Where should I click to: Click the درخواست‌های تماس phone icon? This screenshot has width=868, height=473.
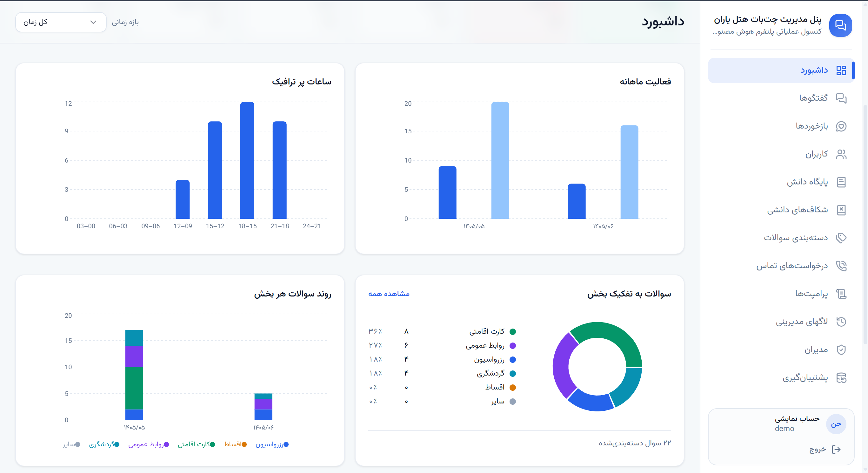[x=841, y=266]
